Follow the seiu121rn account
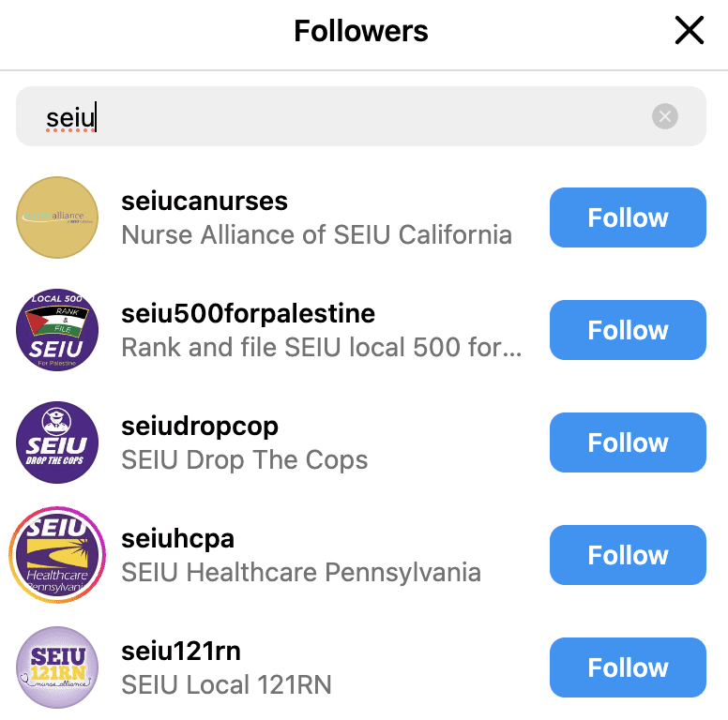 tap(628, 667)
